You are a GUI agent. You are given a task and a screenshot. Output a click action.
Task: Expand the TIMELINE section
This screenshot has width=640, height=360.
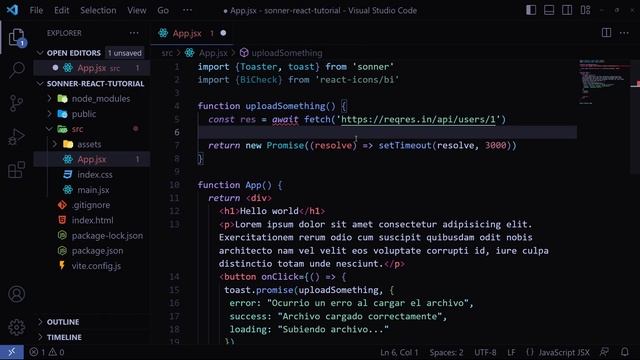click(x=40, y=337)
